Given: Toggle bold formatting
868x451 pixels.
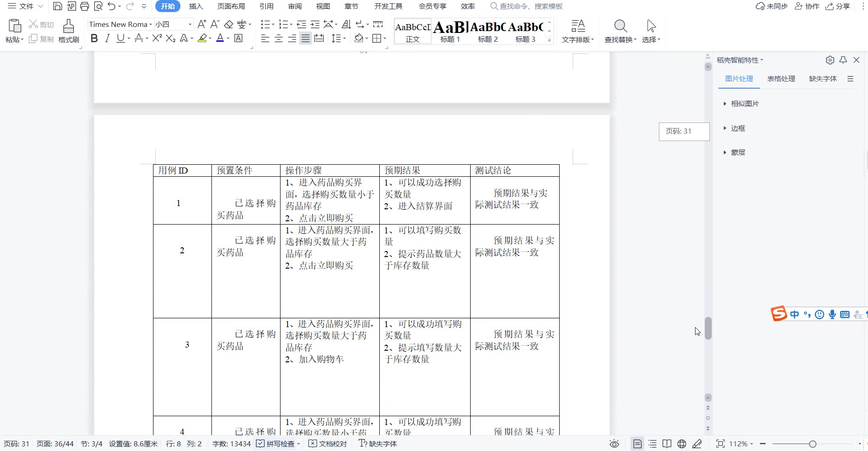Looking at the screenshot, I should point(94,38).
